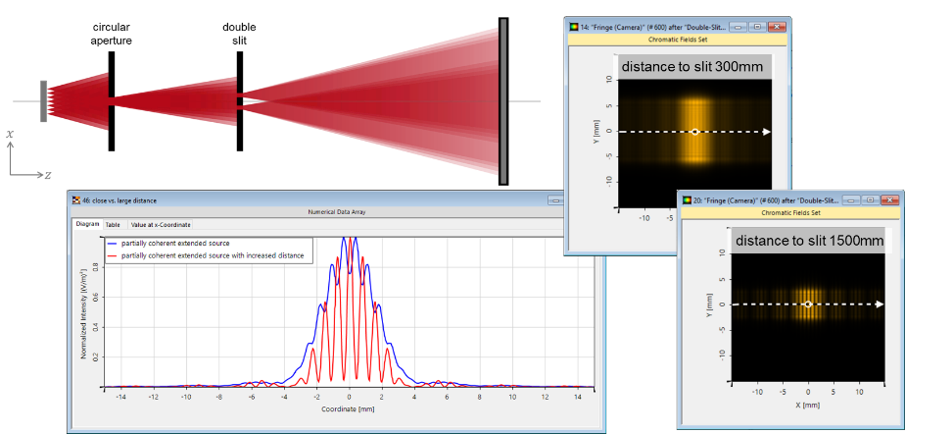
Task: Maximize the window 20 Fringe (Camera) window
Action: point(871,200)
